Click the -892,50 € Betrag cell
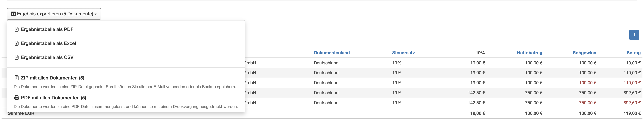 coord(631,103)
